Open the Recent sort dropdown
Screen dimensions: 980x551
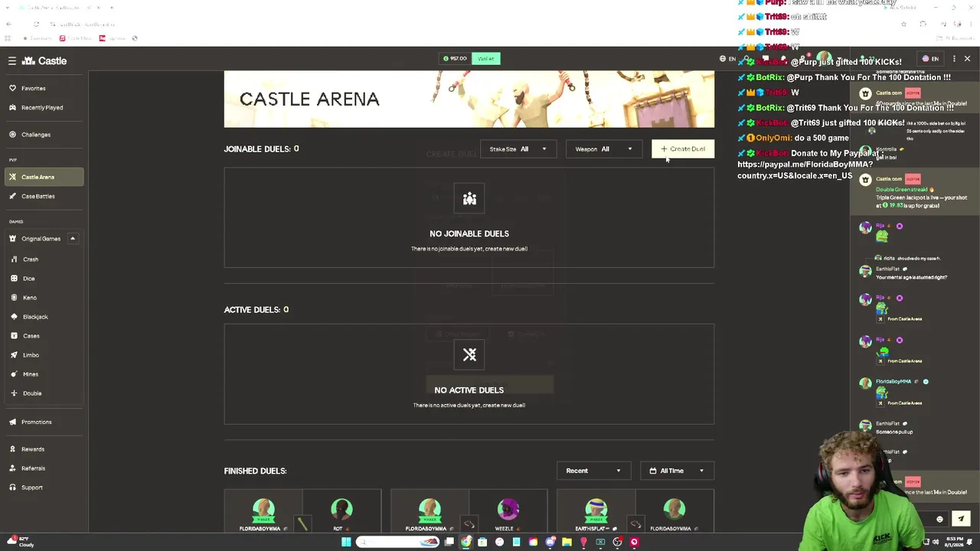593,471
